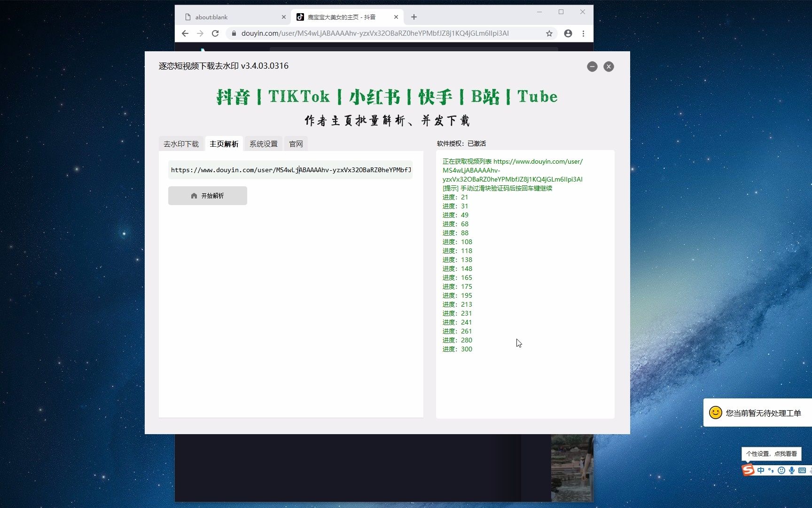
Task: Open the 官网 tab
Action: pos(296,144)
